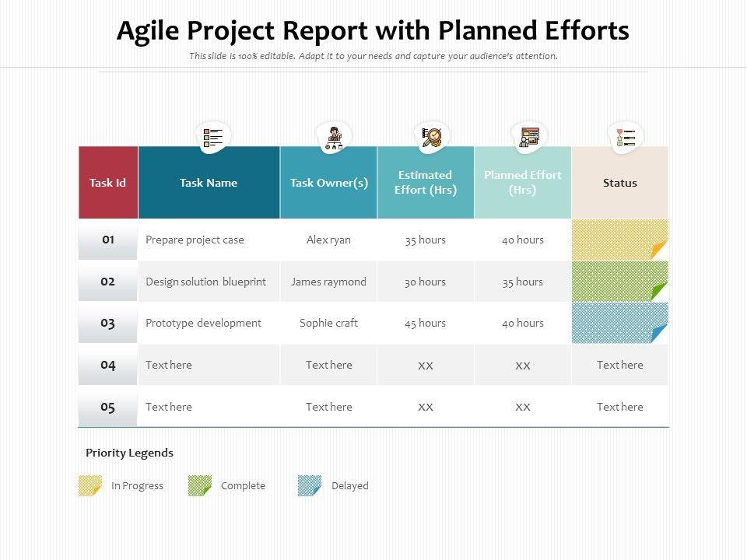Select the blue status swatch for task 03
This screenshot has height=560, width=747.
coord(619,323)
